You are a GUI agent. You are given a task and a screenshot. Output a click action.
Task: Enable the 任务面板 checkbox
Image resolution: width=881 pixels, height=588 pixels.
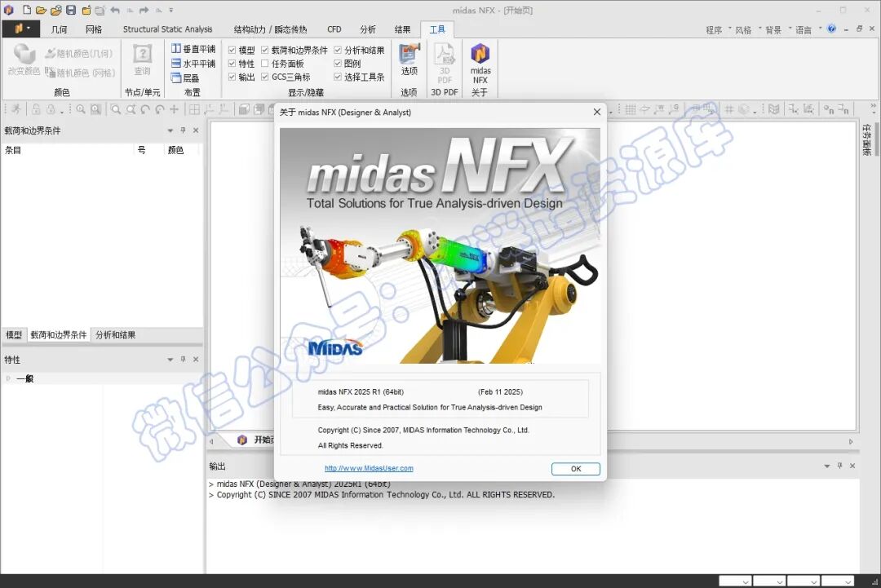click(265, 64)
